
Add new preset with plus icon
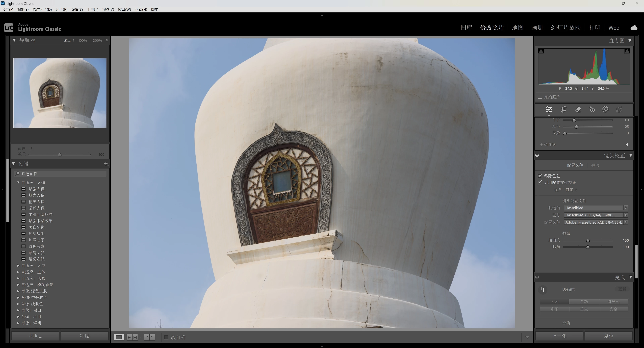click(x=106, y=164)
